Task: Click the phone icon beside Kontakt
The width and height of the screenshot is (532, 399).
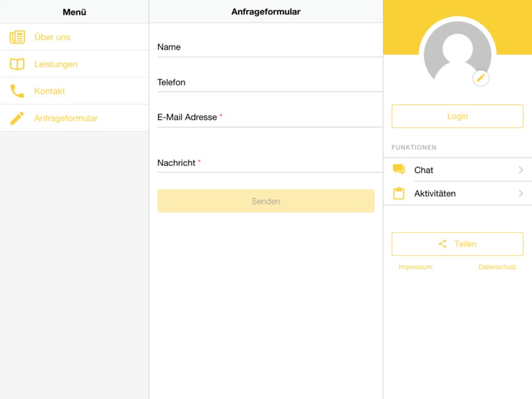Action: [x=18, y=91]
